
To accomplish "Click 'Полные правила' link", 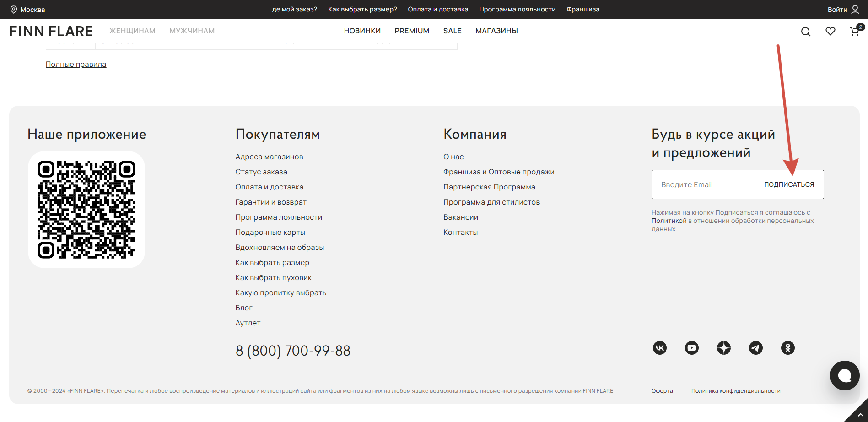I will click(x=76, y=64).
